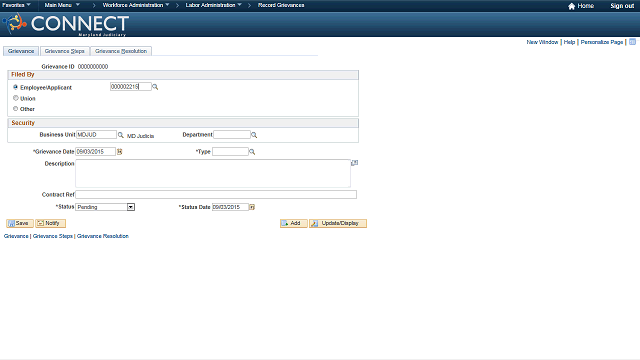Image resolution: width=640 pixels, height=360 pixels.
Task: Click inside the Description text area
Action: pyautogui.click(x=213, y=173)
